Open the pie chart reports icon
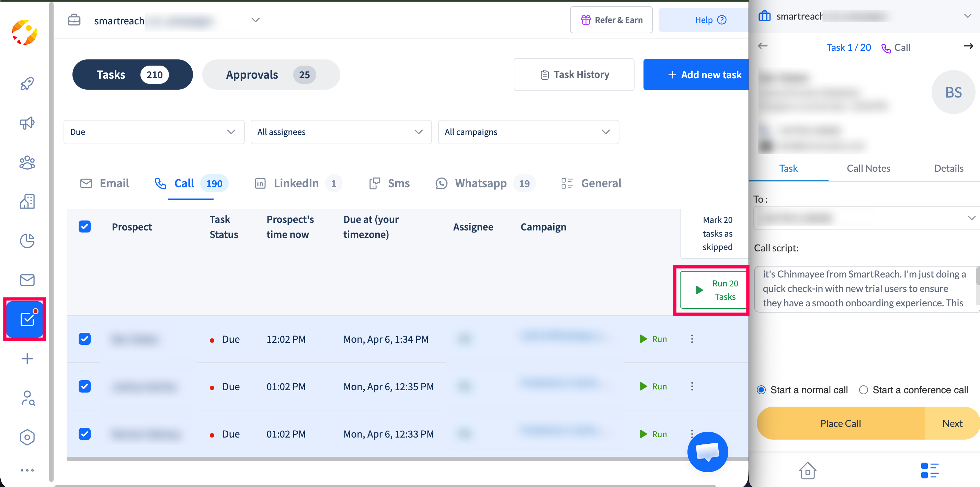Image resolution: width=980 pixels, height=487 pixels. pyautogui.click(x=27, y=240)
